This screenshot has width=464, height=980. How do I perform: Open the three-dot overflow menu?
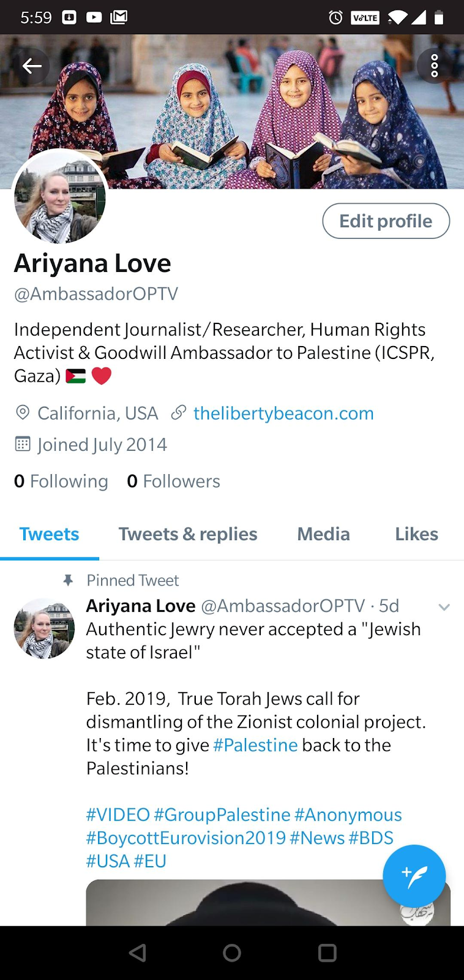434,66
